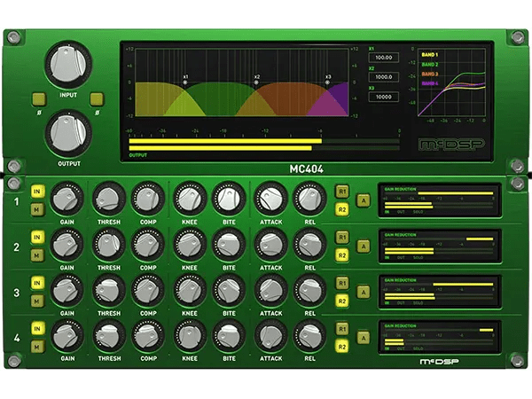The image size is (532, 399).
Task: Select the x3 crossover point on graph
Action: point(328,82)
